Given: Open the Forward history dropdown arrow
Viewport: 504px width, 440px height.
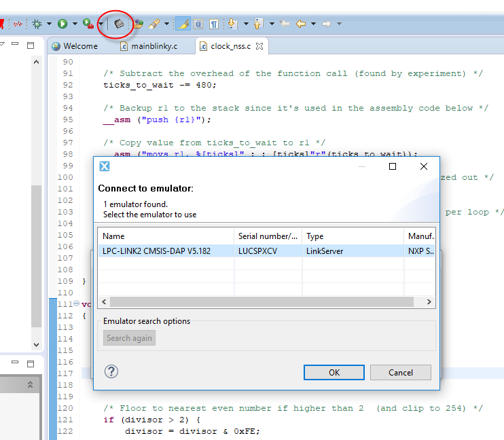Looking at the screenshot, I should pos(339,24).
